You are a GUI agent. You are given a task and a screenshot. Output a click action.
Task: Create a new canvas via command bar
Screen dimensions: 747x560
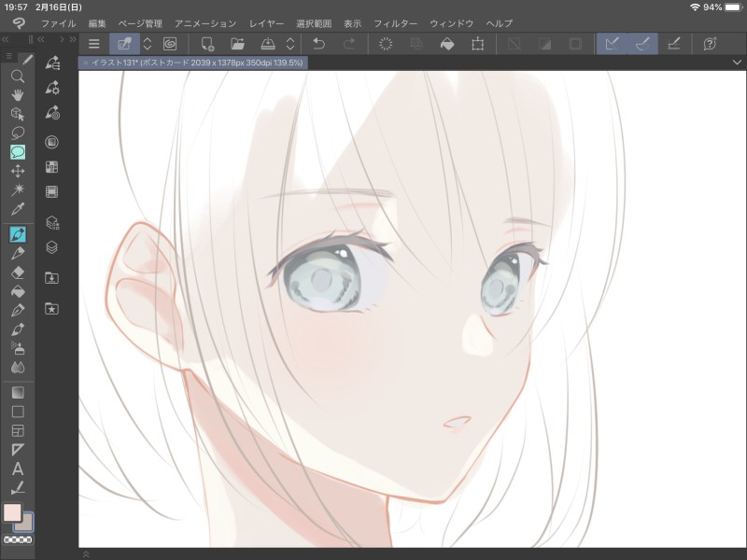pos(207,44)
